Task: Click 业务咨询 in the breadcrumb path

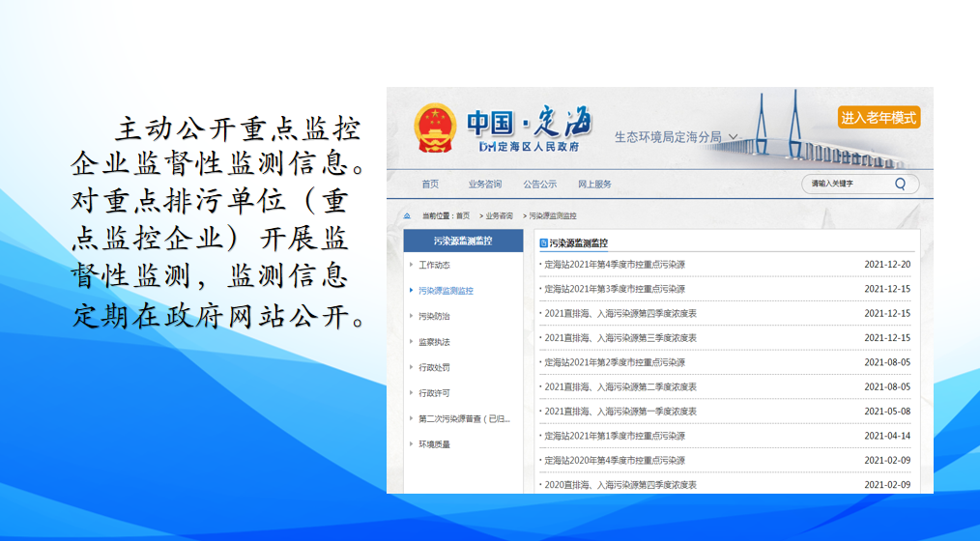Action: click(499, 215)
